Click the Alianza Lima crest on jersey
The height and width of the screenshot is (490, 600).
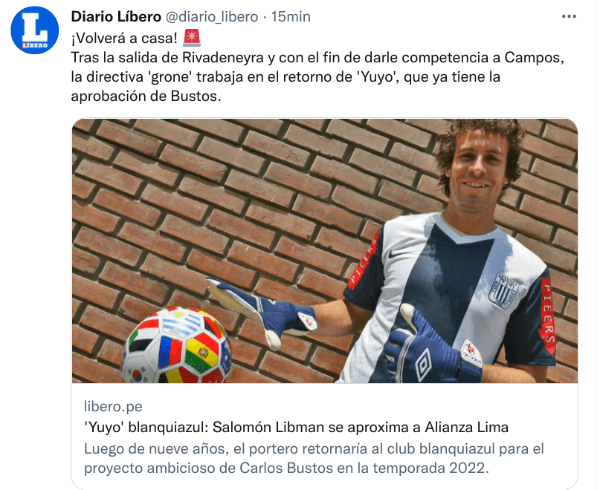pos(503,290)
